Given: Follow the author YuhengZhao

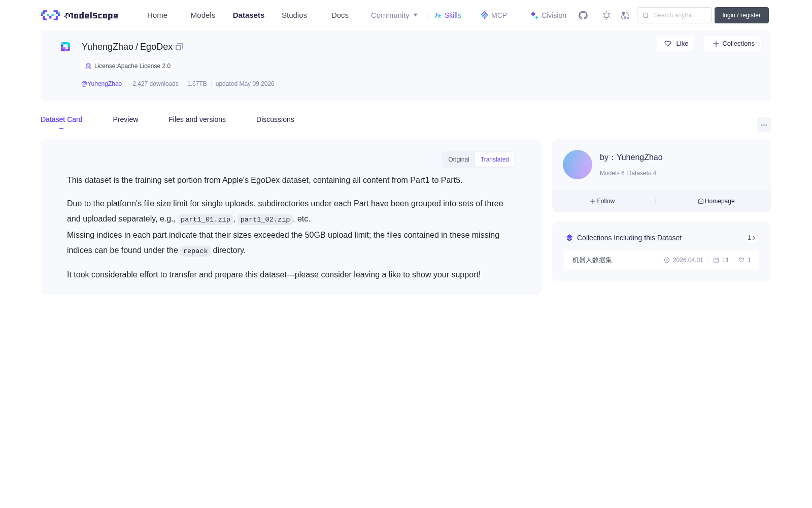Looking at the screenshot, I should coord(602,201).
